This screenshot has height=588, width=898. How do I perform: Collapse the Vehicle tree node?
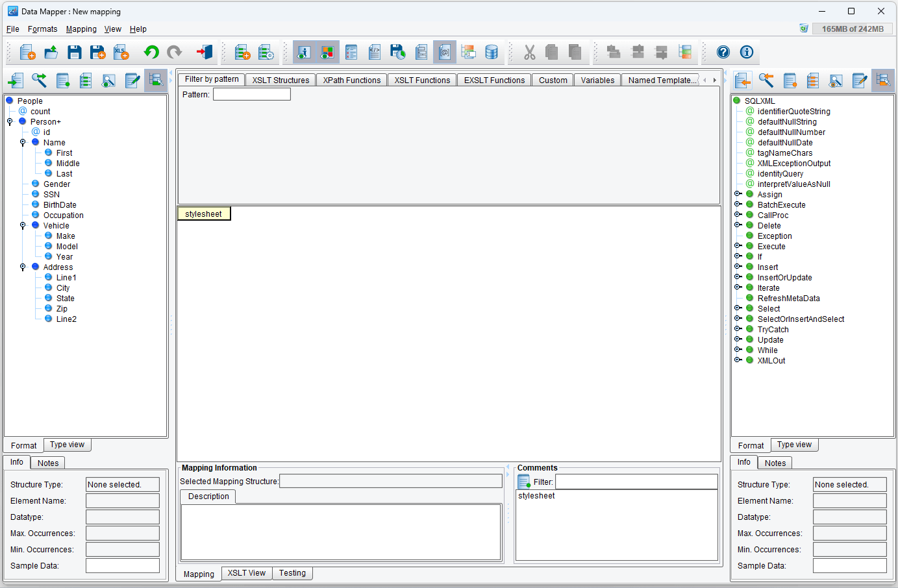point(23,225)
